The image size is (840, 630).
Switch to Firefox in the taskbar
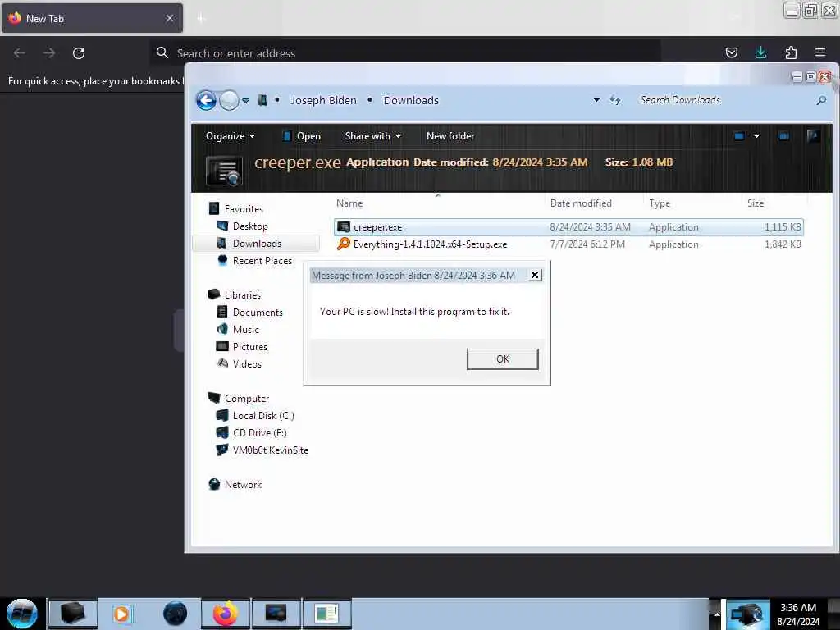tap(226, 614)
